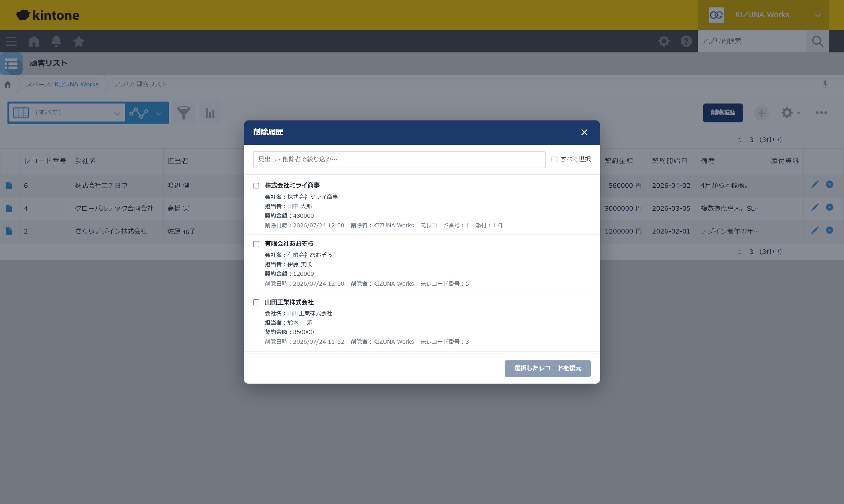Click 選択したレコードを復元 button
The height and width of the screenshot is (504, 844).
(x=547, y=369)
